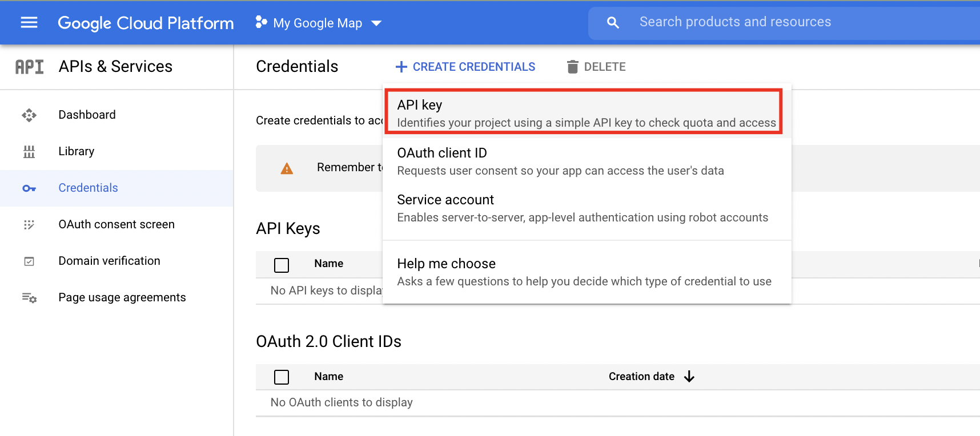Click the Dashboard icon in sidebar
Image resolution: width=980 pixels, height=436 pixels.
click(x=29, y=115)
